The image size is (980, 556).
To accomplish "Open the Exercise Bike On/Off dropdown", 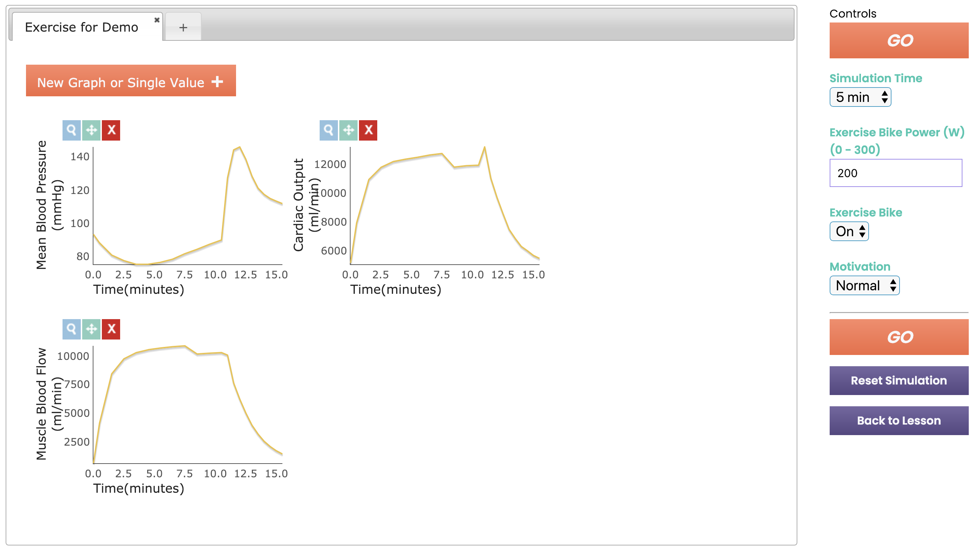I will tap(849, 231).
